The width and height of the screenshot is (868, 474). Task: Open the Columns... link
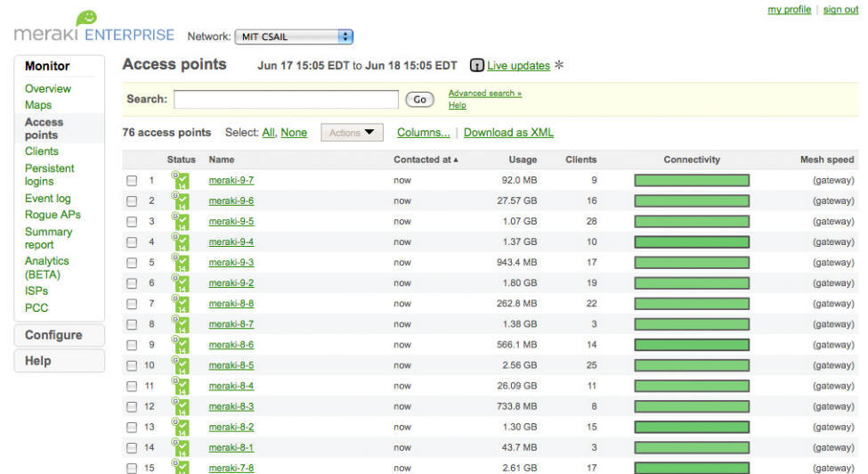(424, 133)
